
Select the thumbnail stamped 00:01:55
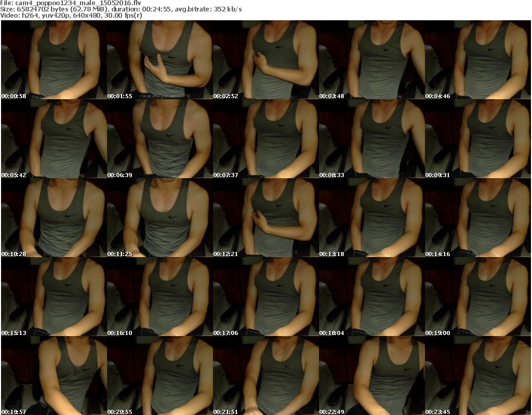tap(160, 60)
